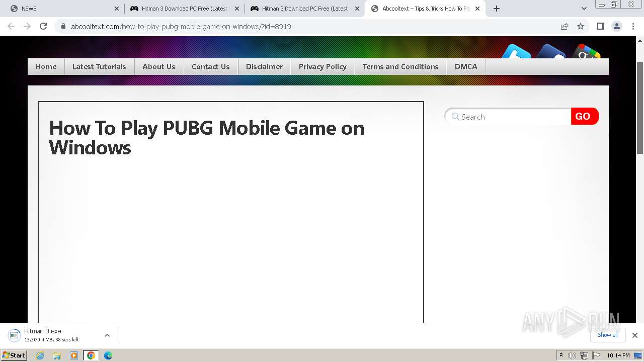Open the About Us page
This screenshot has height=362, width=644.
point(159,66)
